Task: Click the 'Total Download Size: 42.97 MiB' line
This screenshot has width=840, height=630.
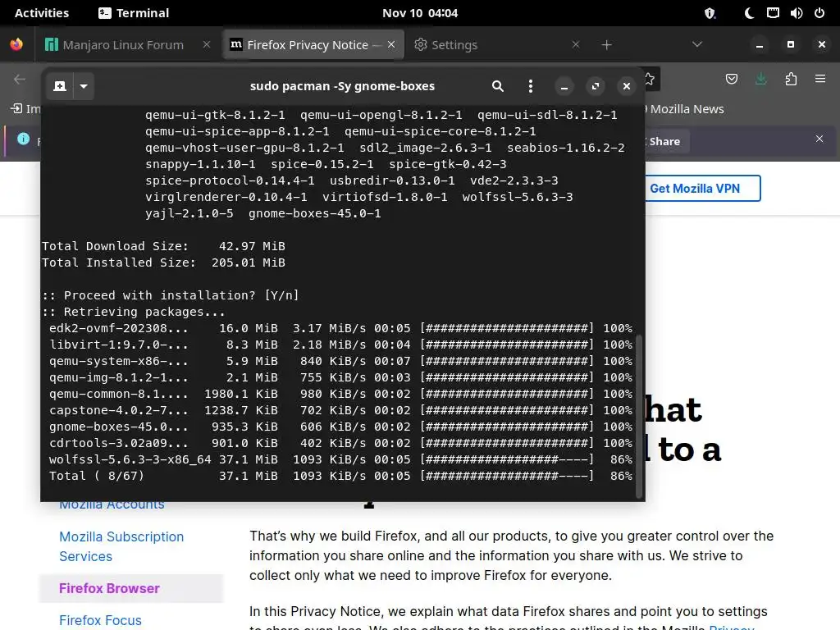Action: click(163, 246)
